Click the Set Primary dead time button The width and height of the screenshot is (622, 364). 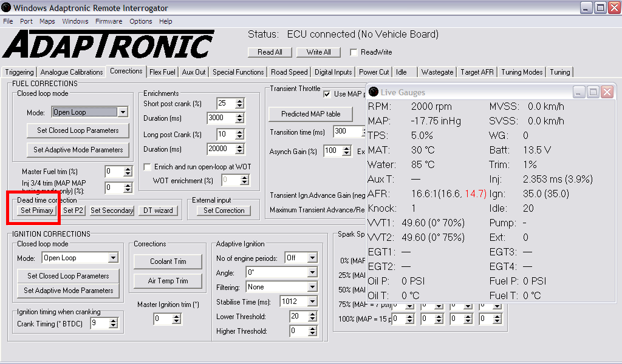(x=37, y=211)
